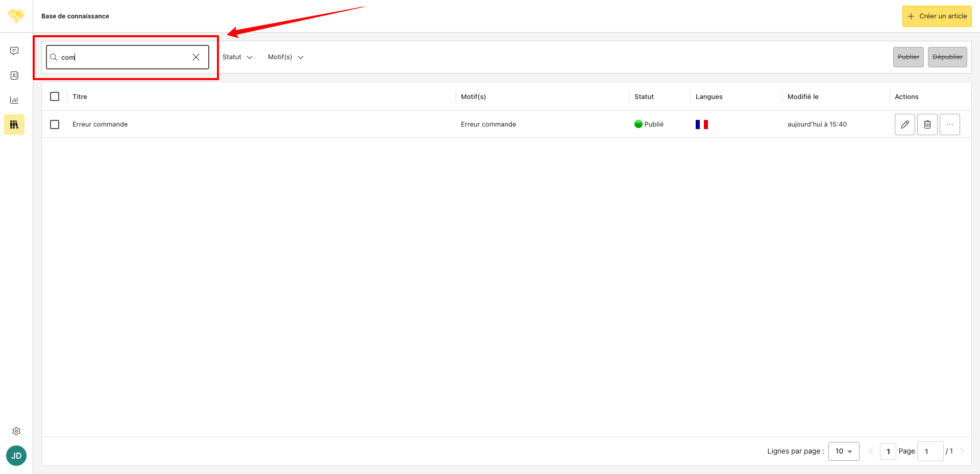Image resolution: width=980 pixels, height=474 pixels.
Task: Click the Créer un article button
Action: point(937,16)
